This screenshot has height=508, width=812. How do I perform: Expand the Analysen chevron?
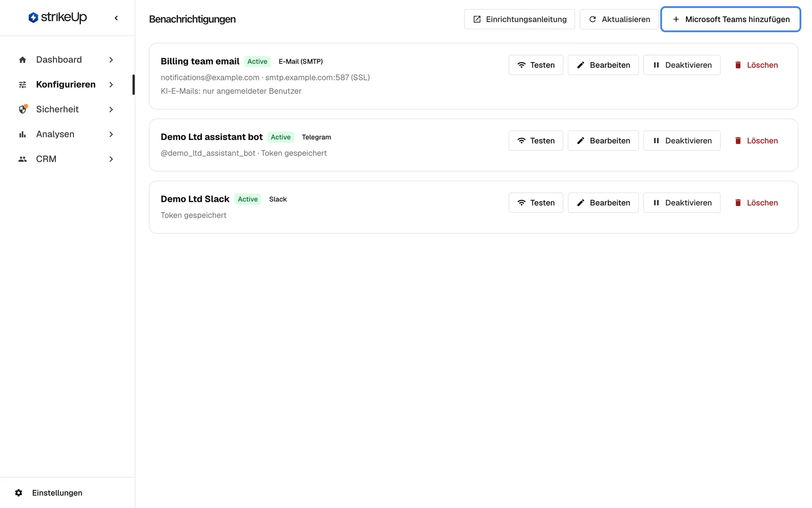coord(111,134)
